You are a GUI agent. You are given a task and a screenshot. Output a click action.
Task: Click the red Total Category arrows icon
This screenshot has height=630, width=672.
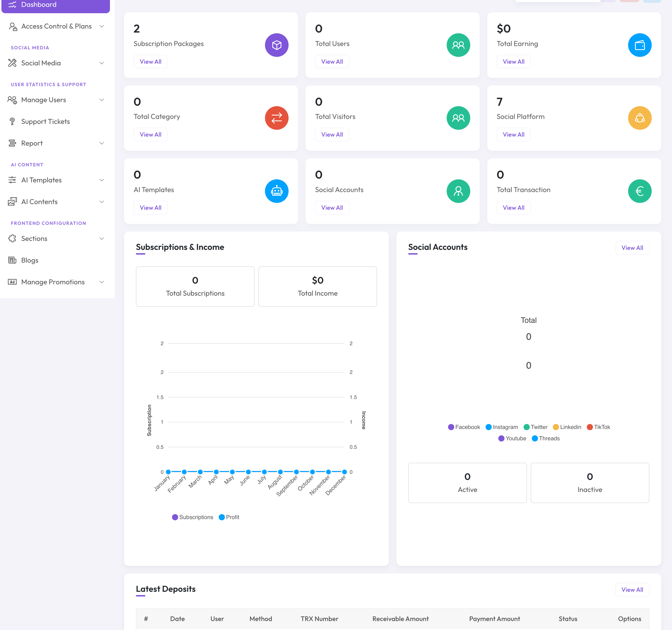(x=277, y=118)
